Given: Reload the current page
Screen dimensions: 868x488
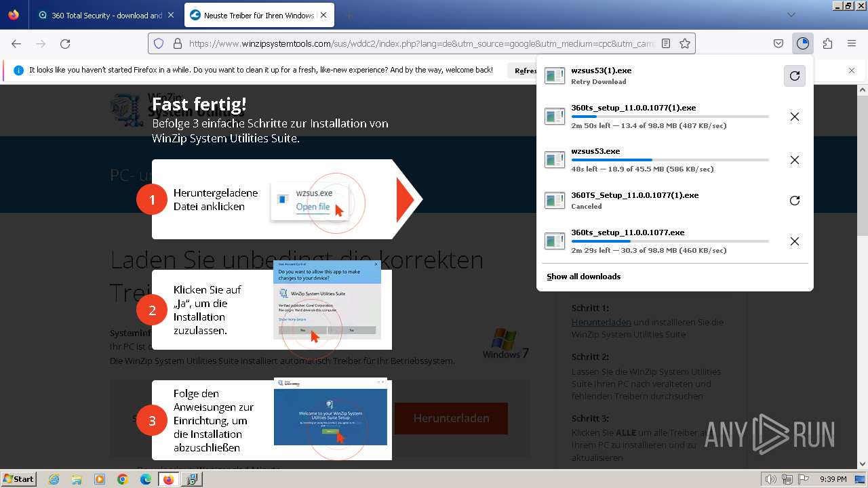Looking at the screenshot, I should tap(65, 43).
